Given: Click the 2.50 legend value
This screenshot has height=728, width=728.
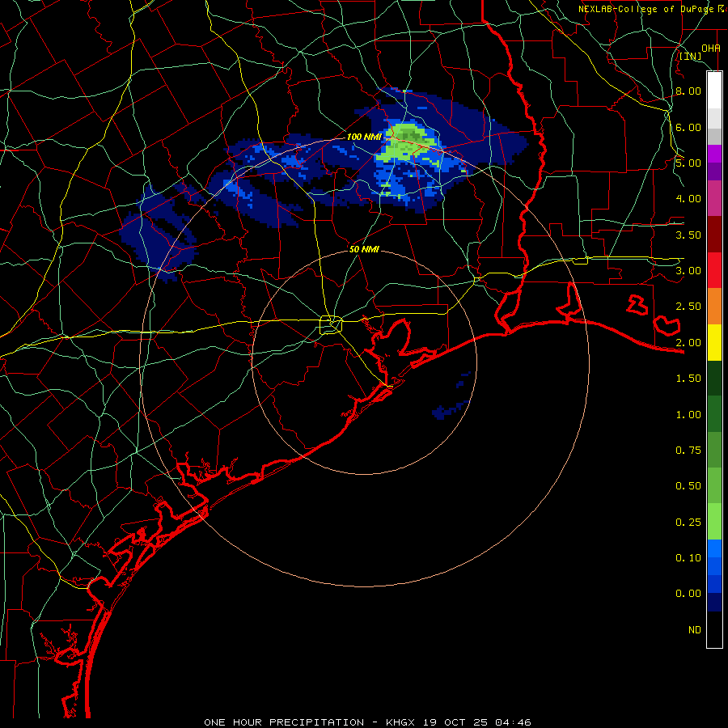Looking at the screenshot, I should [688, 307].
